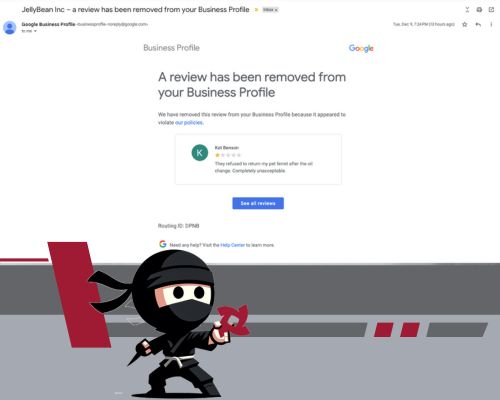Print the email using printer icon
Image resolution: width=500 pixels, height=400 pixels.
click(479, 10)
